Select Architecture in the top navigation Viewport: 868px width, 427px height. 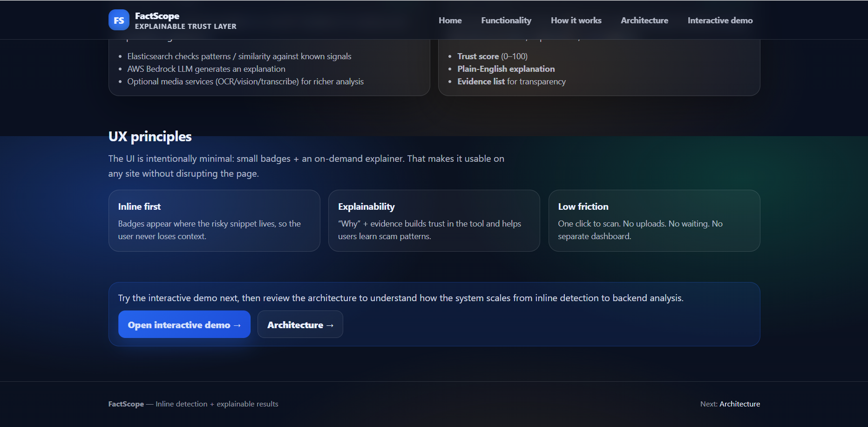(x=644, y=21)
